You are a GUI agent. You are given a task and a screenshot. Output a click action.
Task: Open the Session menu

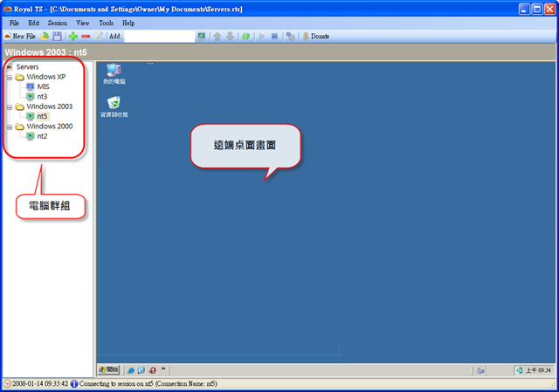coord(58,23)
